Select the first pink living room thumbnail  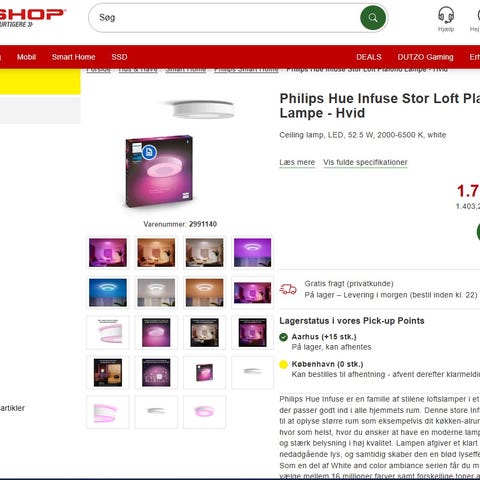pos(108,253)
